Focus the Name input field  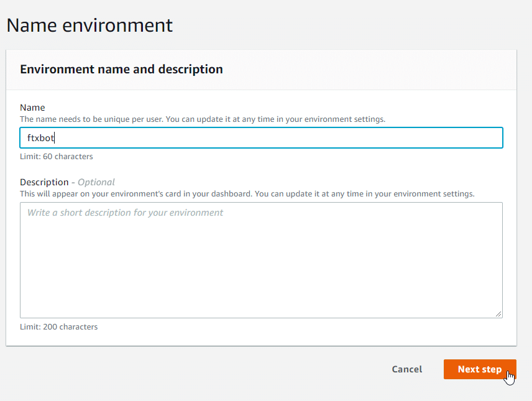(x=261, y=138)
